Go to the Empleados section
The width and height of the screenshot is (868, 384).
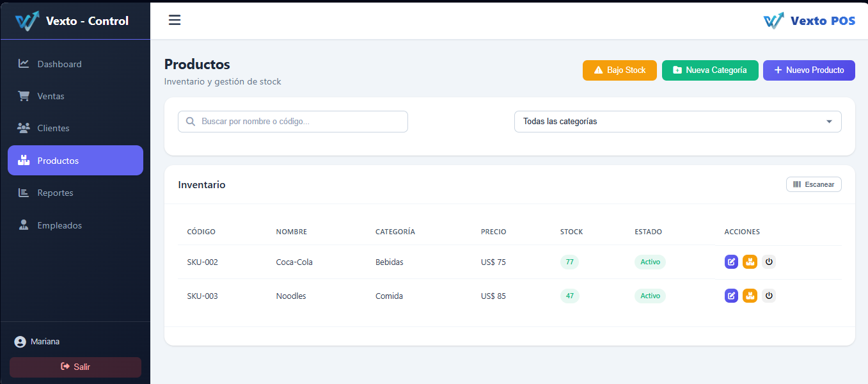(x=75, y=225)
